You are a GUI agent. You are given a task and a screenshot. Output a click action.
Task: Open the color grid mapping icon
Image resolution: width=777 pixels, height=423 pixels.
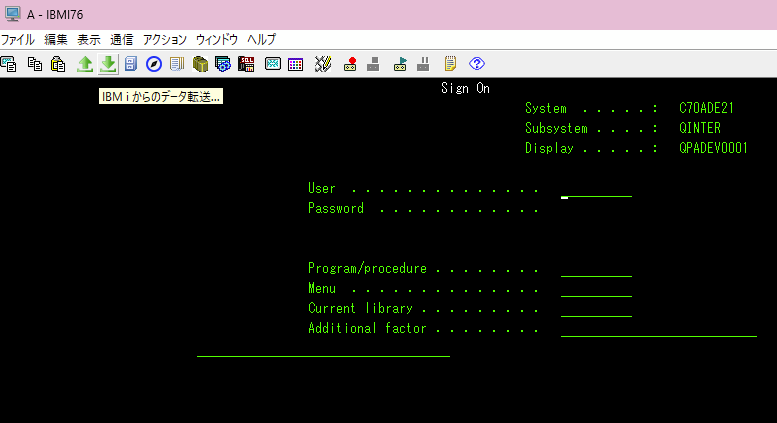click(x=295, y=64)
